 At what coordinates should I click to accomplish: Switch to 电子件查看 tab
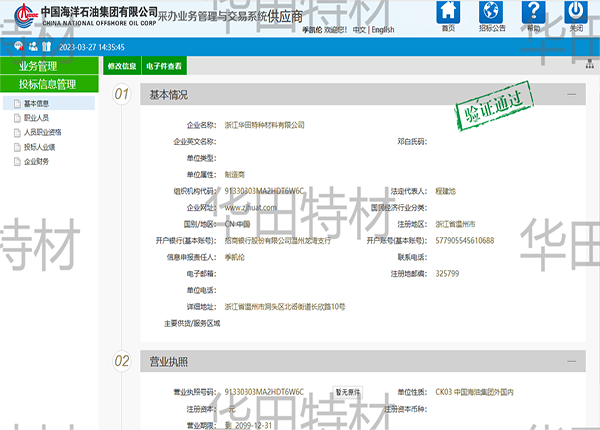click(164, 66)
